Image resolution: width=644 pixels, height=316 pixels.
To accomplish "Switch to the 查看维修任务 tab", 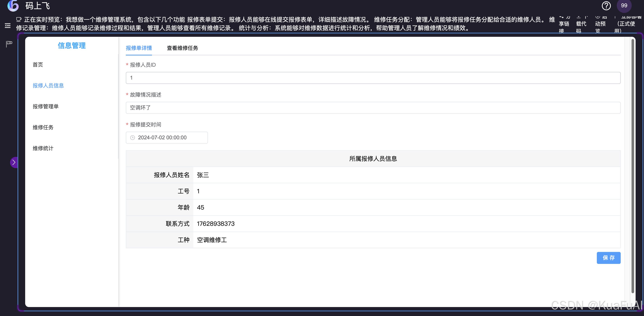I will click(x=182, y=48).
